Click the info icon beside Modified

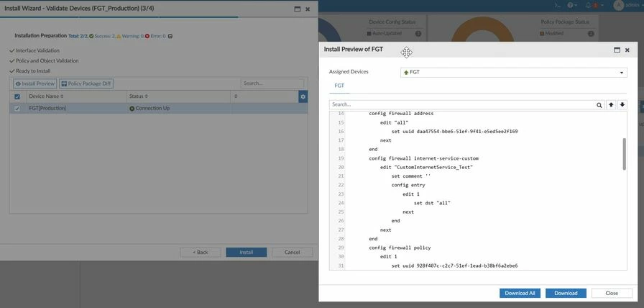[591, 34]
